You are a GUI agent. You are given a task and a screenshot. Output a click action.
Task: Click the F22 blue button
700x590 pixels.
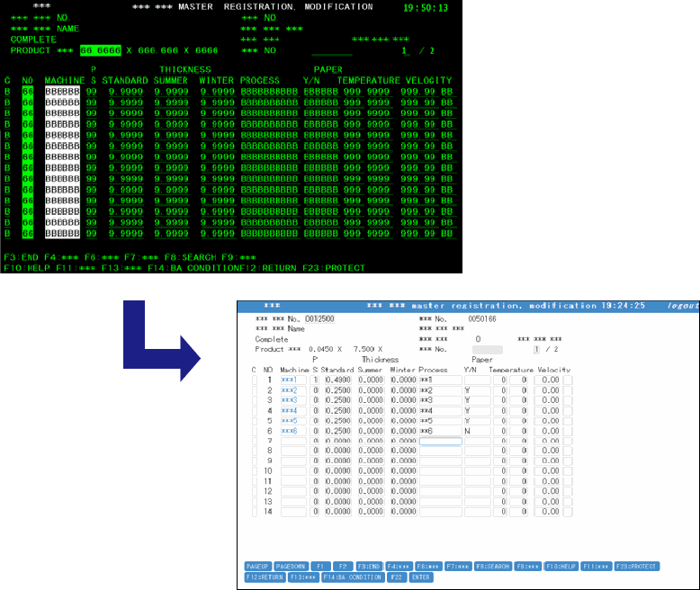[x=397, y=577]
